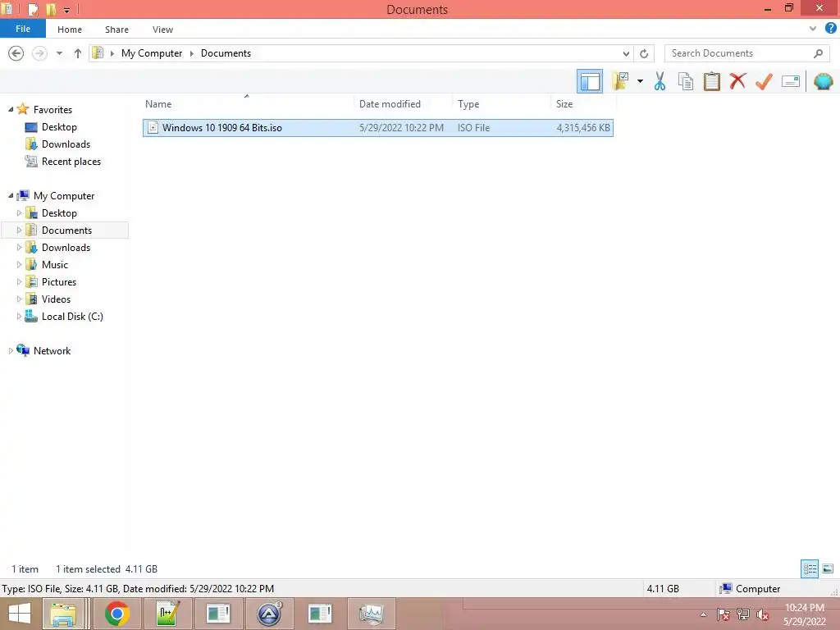
Task: Show hidden system tray icons
Action: [x=703, y=615]
